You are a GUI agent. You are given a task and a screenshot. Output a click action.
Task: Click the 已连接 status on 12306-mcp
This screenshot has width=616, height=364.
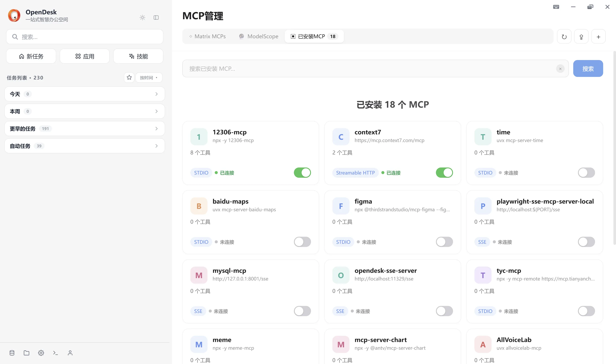(x=224, y=173)
